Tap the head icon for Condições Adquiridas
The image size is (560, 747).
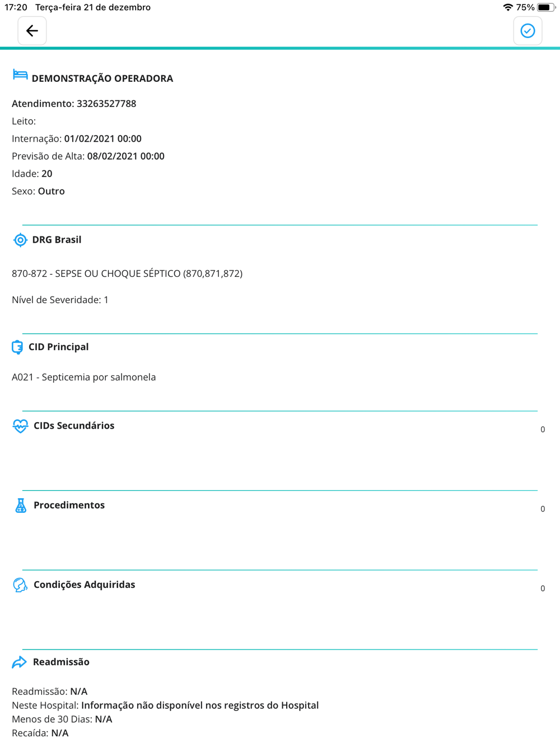[x=20, y=585]
